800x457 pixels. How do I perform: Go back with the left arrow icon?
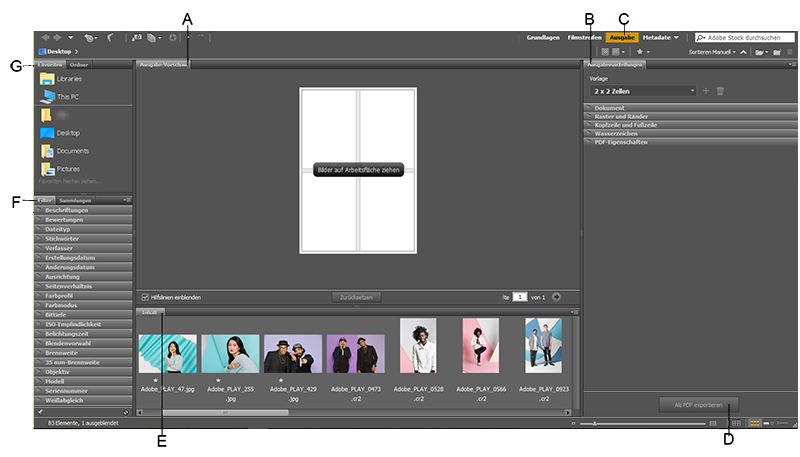click(x=45, y=37)
